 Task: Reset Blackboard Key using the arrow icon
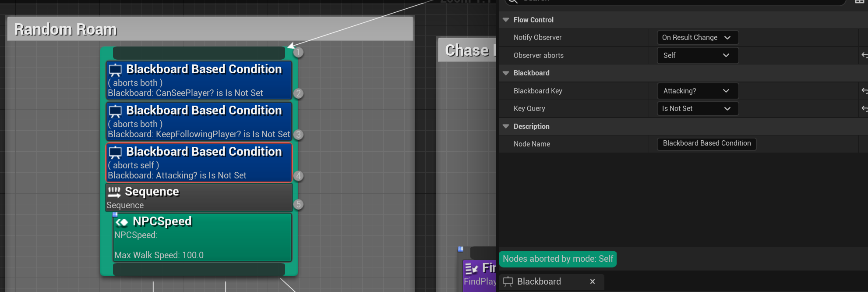pos(864,91)
